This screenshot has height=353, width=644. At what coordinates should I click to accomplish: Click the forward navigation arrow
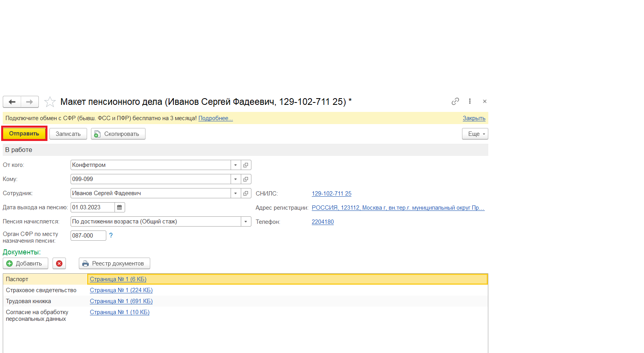click(30, 102)
